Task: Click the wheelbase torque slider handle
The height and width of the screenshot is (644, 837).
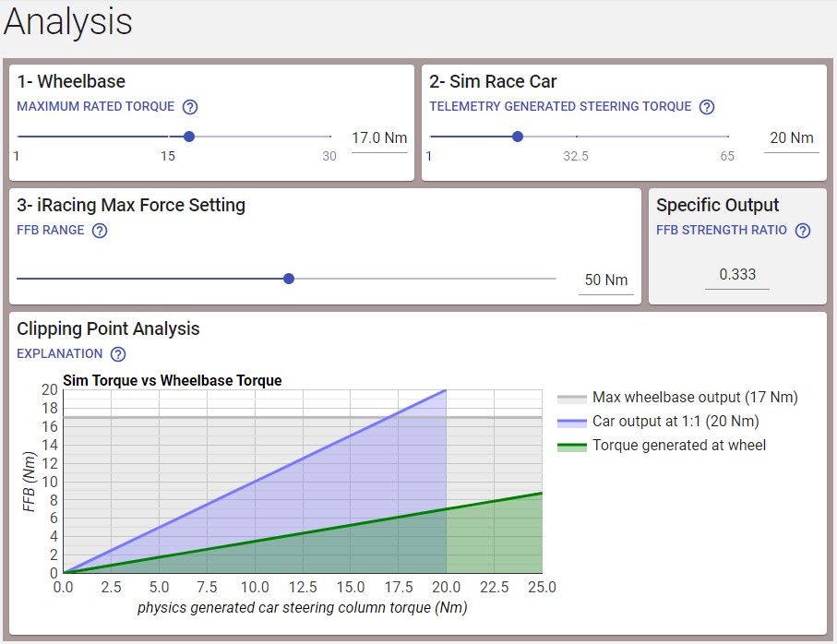Action: pyautogui.click(x=189, y=137)
